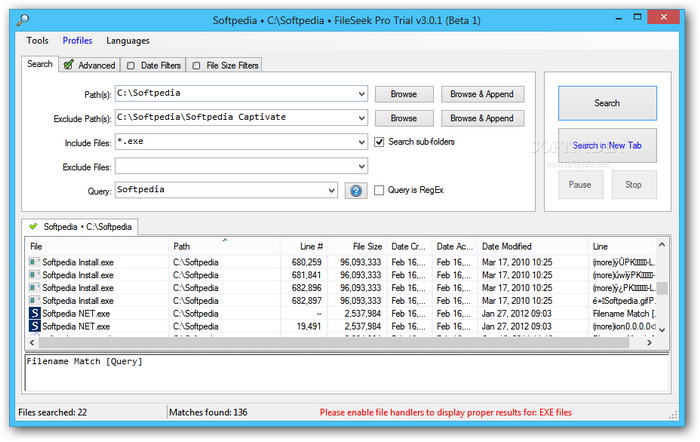The image size is (700, 442).
Task: Click Files searched: 22 in status bar
Action: click(x=53, y=412)
